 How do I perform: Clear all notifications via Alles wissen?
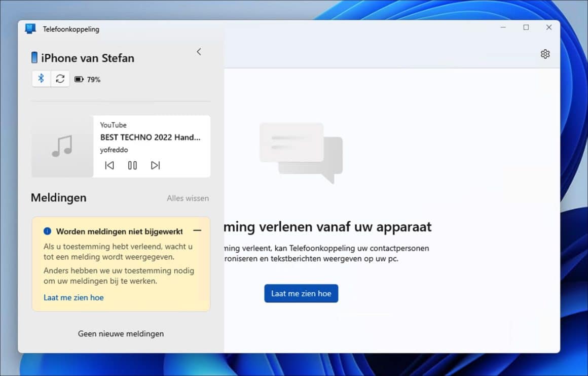tap(188, 198)
